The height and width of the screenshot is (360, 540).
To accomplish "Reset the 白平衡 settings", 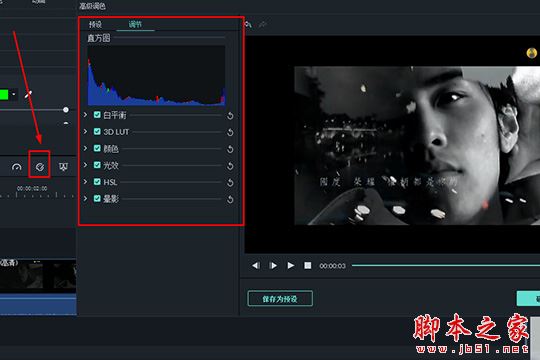I will tap(230, 116).
